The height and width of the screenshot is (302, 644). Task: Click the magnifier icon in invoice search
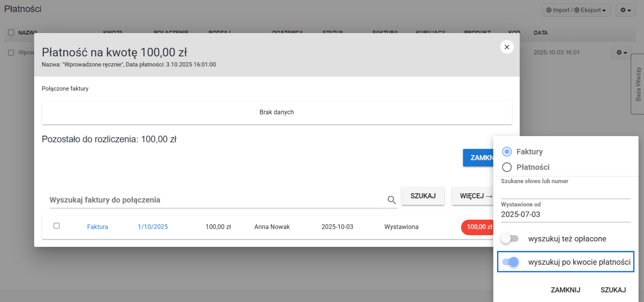pos(391,200)
